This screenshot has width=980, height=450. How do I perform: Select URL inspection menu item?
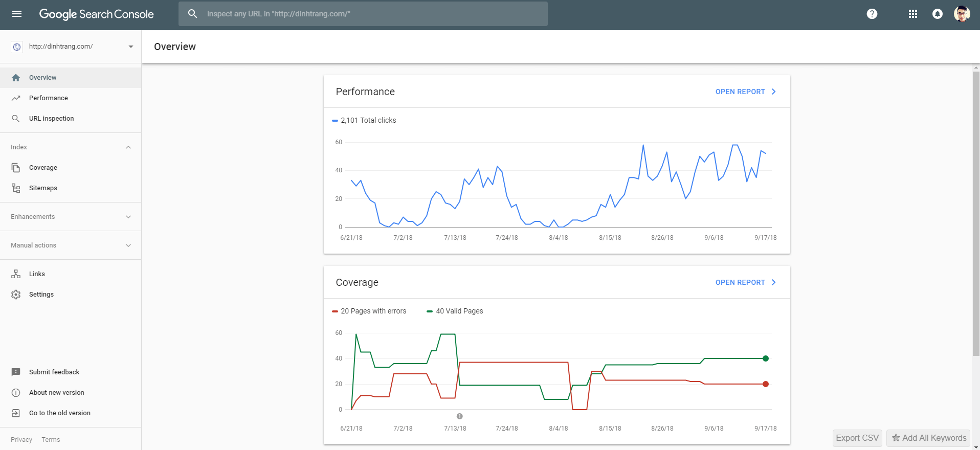[51, 119]
